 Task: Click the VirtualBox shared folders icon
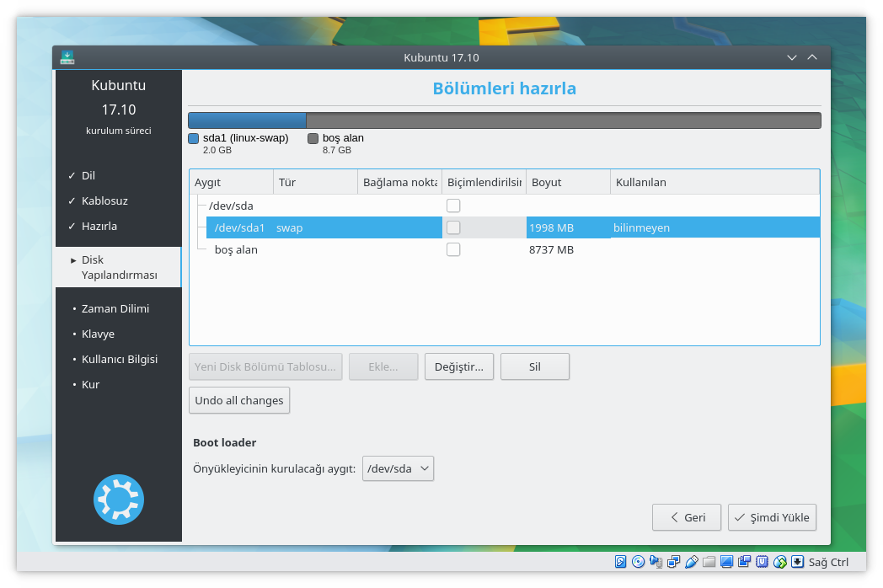click(x=709, y=562)
